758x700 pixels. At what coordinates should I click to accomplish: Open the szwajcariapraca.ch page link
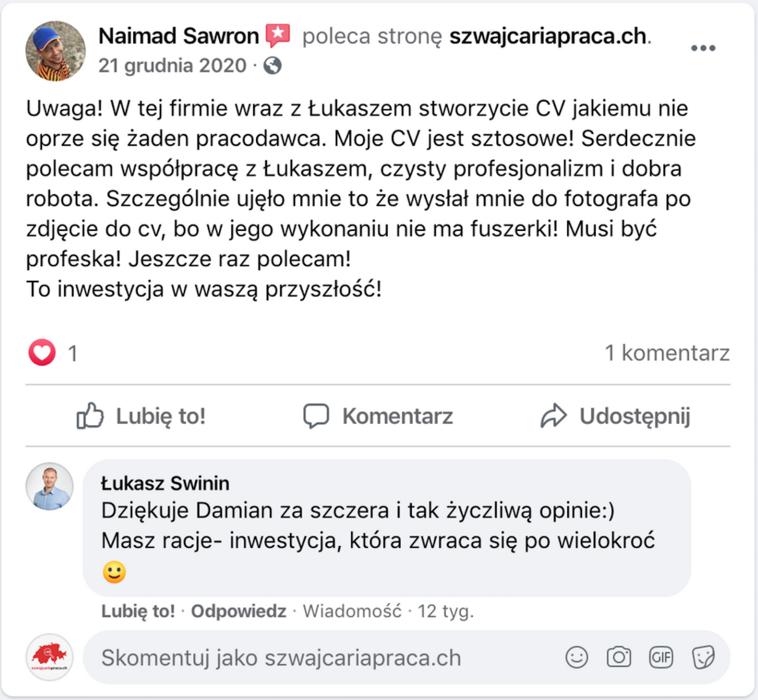point(548,36)
